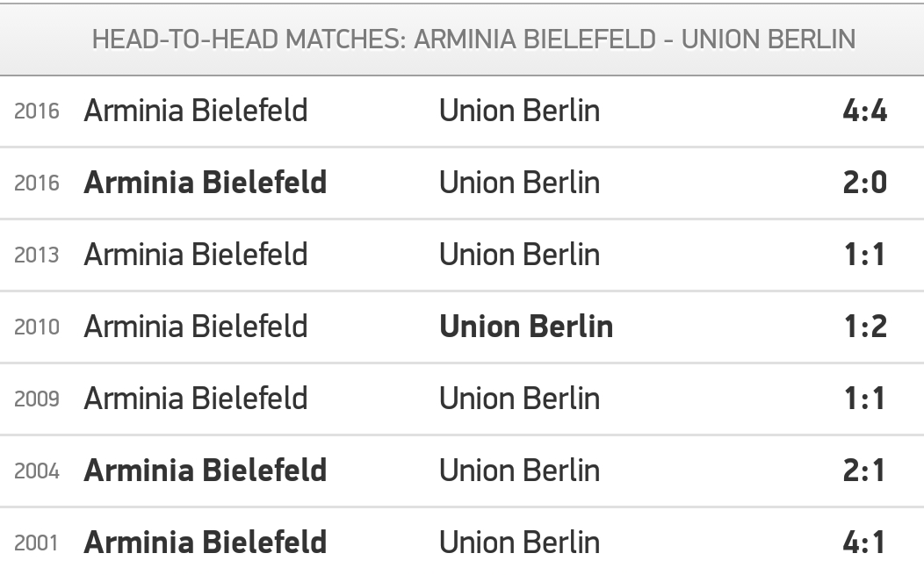Select bold Arminia Bielefeld in 2004 row

[205, 471]
